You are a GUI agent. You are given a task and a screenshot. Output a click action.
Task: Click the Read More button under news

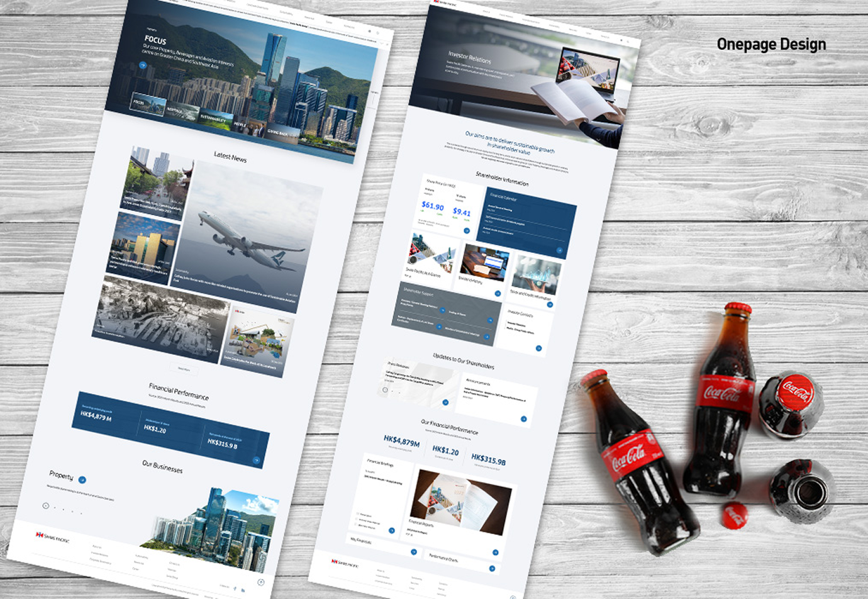(184, 369)
